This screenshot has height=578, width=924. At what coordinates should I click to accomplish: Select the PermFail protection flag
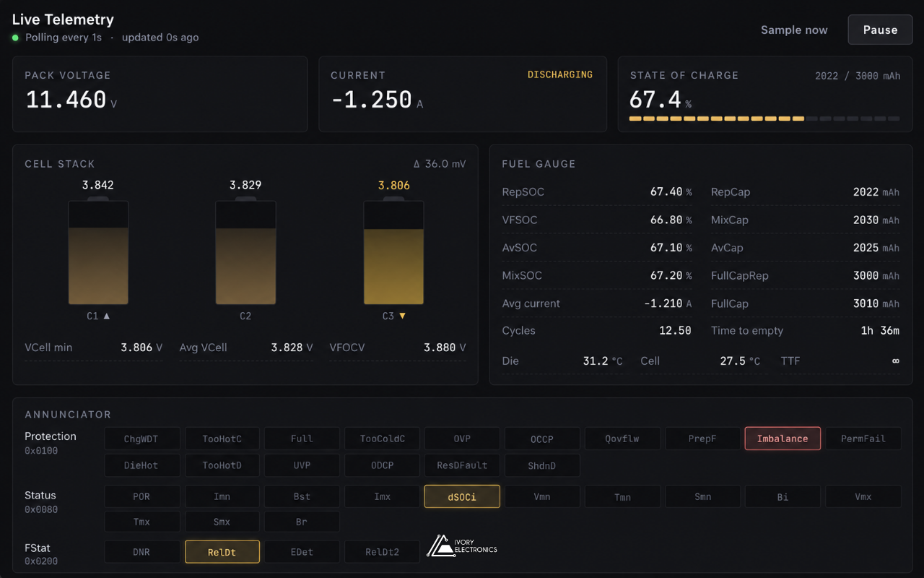863,439
